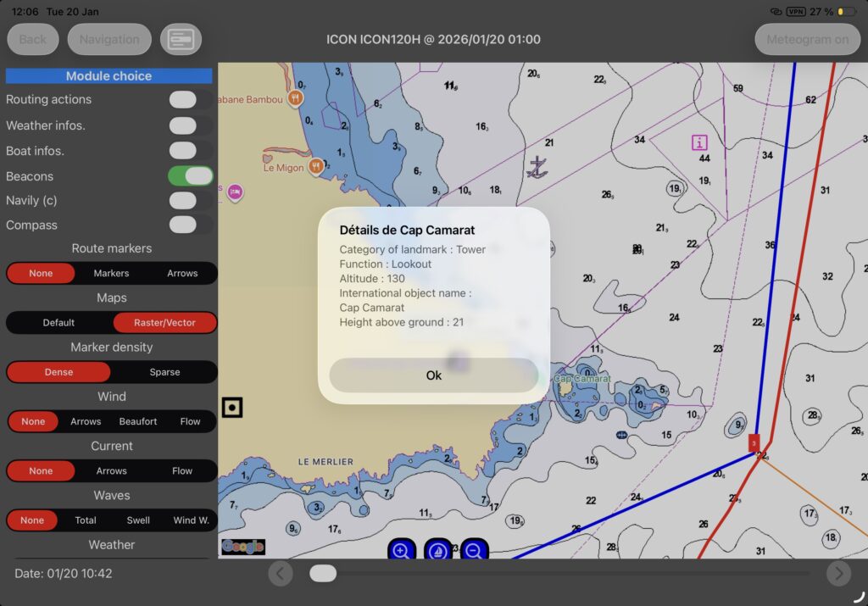Click the Meteogram on button
The height and width of the screenshot is (606, 868).
click(x=806, y=39)
